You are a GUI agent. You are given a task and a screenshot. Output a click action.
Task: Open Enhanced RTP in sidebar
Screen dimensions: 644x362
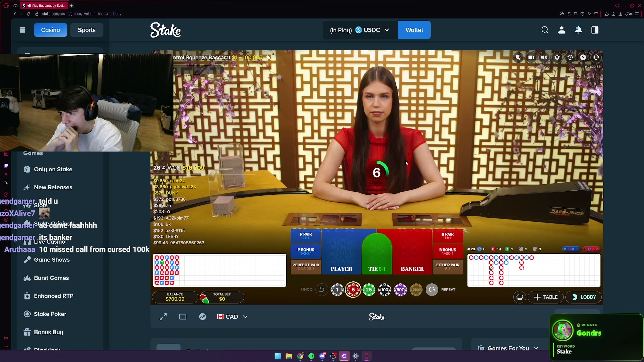point(54,296)
